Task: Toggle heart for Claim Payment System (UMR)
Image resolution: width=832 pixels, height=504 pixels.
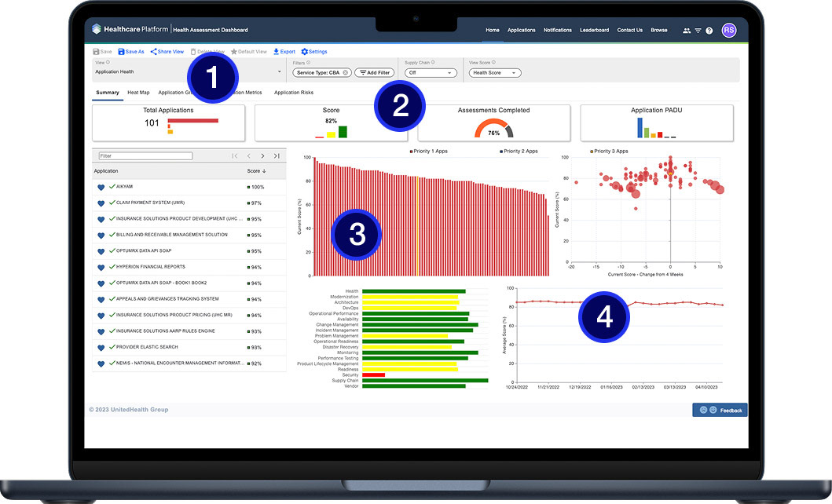Action: (x=101, y=203)
